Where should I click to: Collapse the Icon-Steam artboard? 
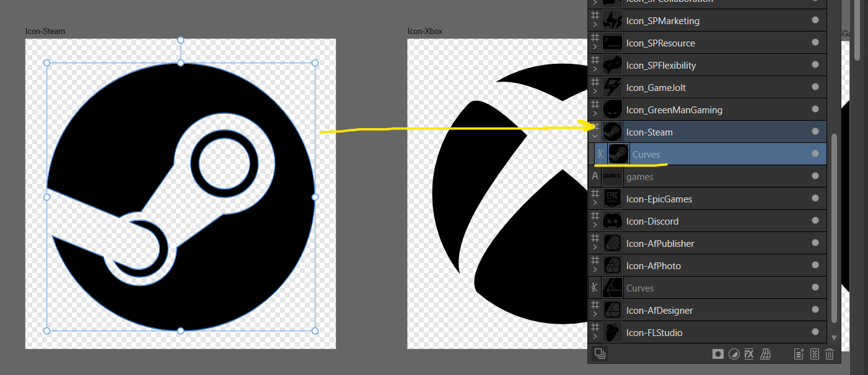coord(595,137)
